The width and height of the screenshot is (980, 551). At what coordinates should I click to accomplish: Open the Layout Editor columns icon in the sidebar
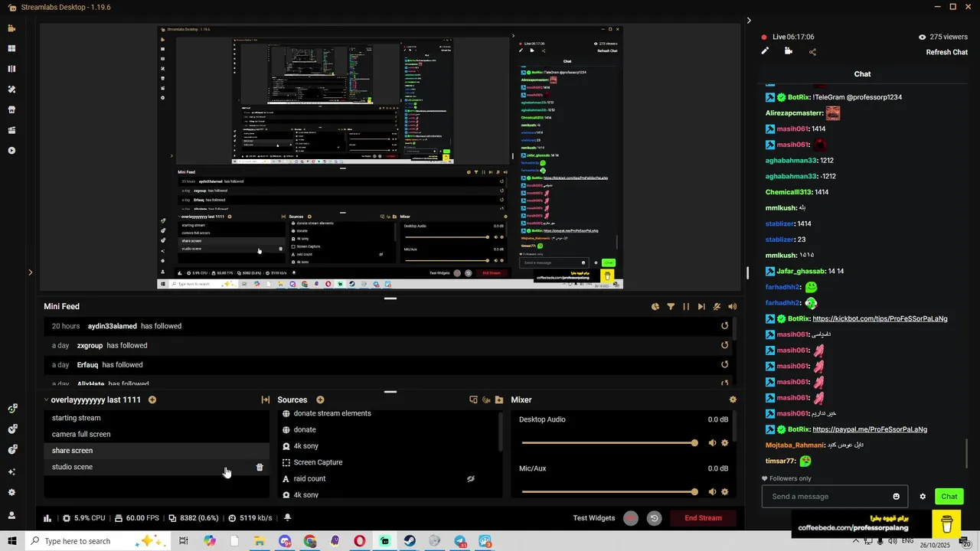(x=11, y=69)
